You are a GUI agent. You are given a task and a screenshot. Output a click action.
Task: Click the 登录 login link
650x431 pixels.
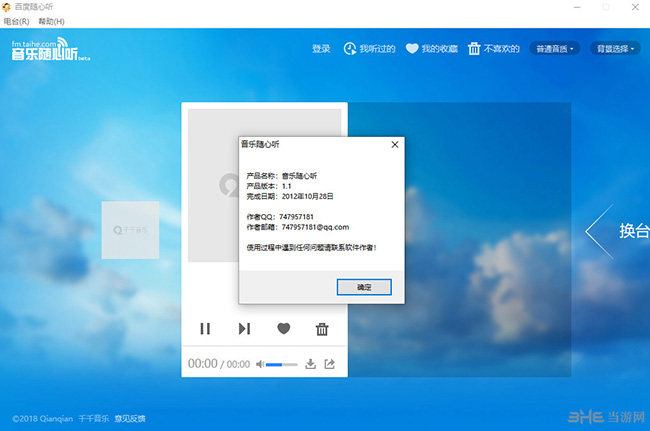tap(321, 49)
